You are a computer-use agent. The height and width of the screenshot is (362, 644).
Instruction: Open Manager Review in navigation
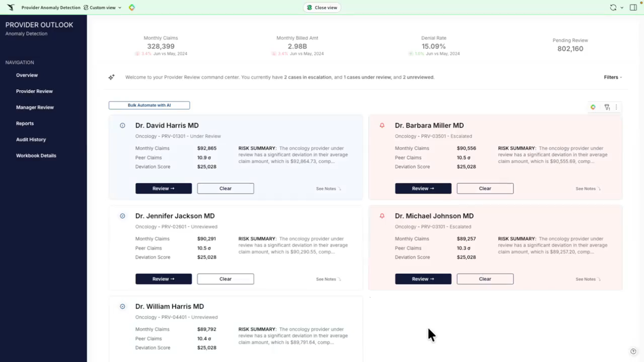pyautogui.click(x=35, y=107)
